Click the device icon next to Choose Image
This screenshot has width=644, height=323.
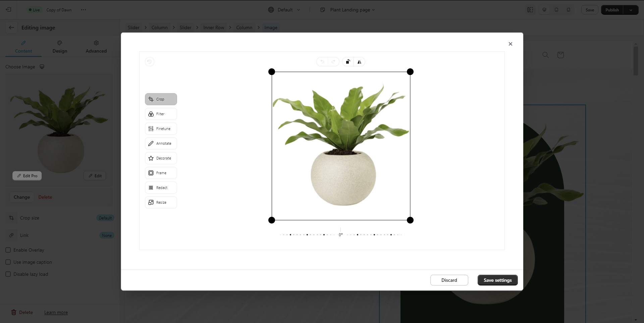point(42,67)
